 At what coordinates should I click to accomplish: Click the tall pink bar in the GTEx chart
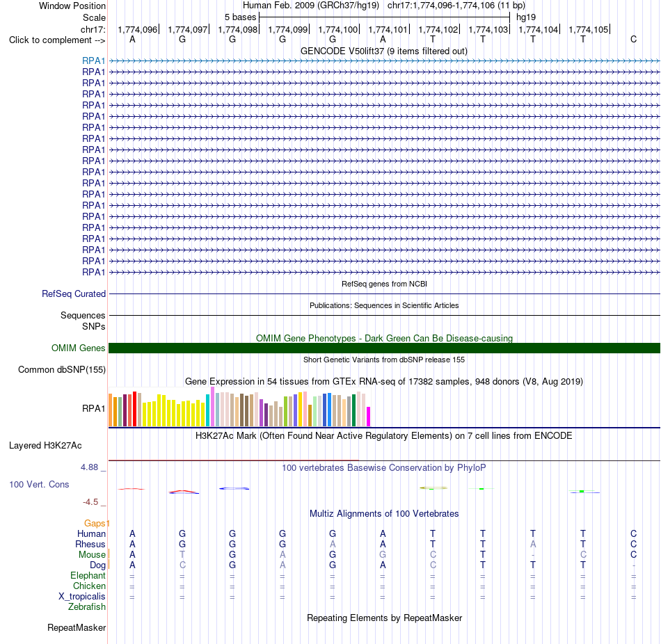pos(212,407)
